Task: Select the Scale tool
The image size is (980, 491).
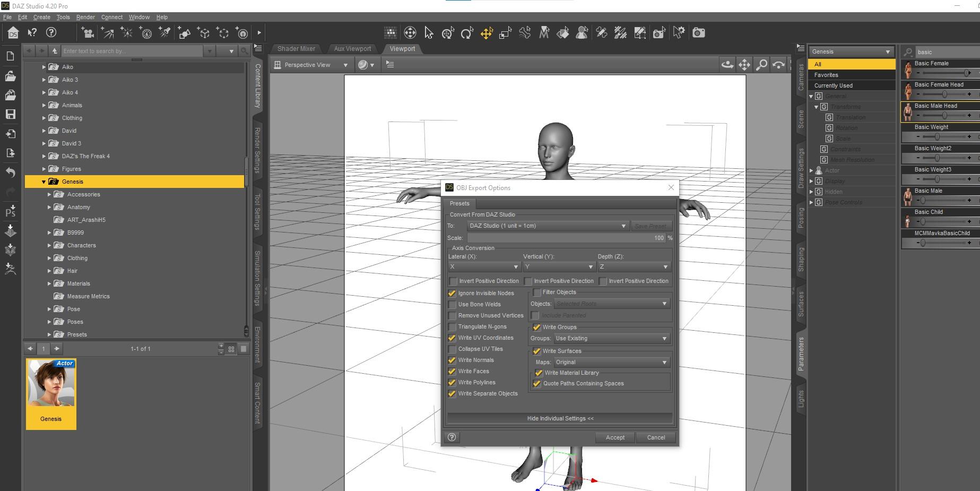Action: click(505, 33)
